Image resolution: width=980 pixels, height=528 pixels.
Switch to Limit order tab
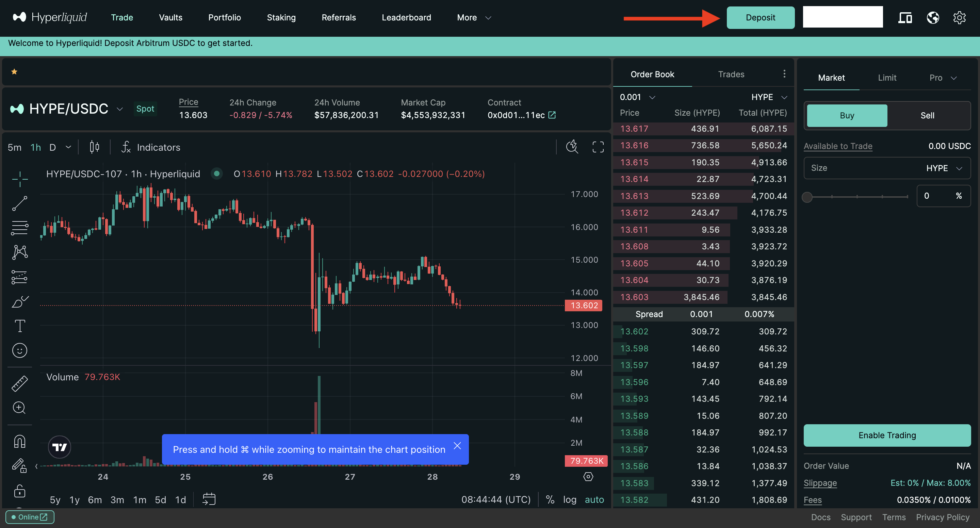coord(887,78)
